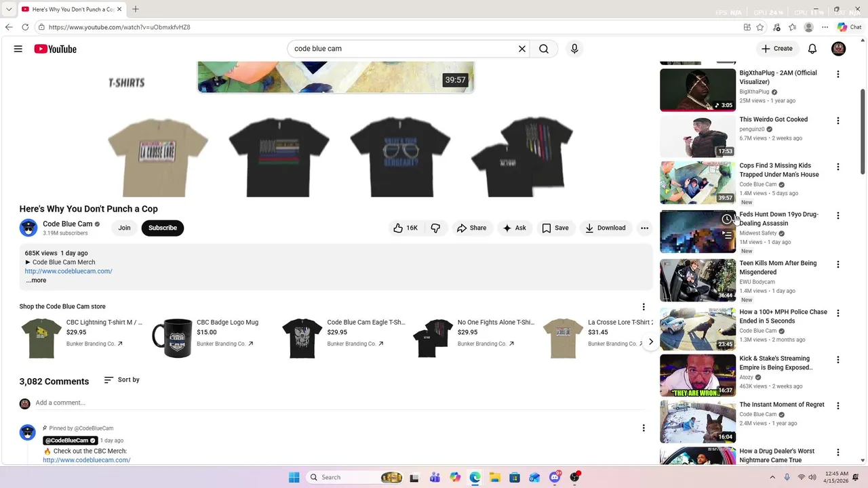Open Sort by comments dropdown
The height and width of the screenshot is (488, 868).
[121, 380]
